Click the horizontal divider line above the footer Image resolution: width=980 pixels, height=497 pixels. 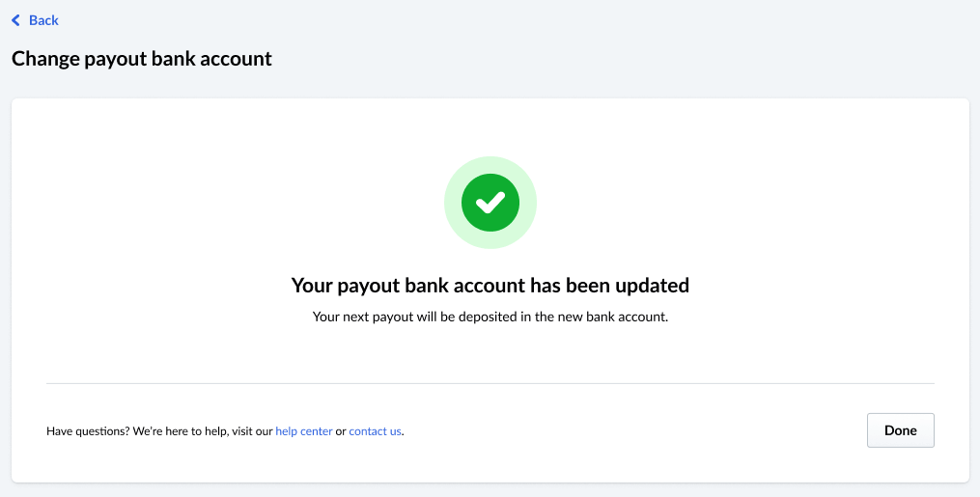pos(490,383)
